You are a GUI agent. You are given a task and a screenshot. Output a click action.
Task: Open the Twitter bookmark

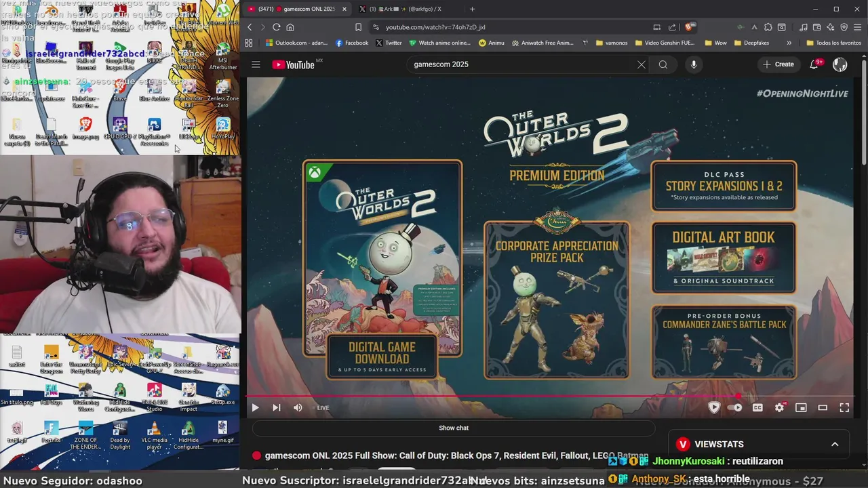[x=389, y=43]
